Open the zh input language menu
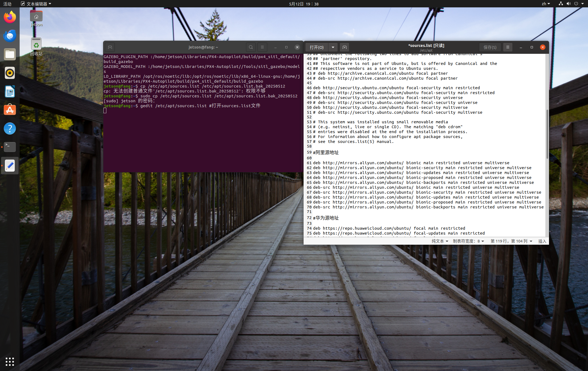Image resolution: width=588 pixels, height=371 pixels. (x=546, y=4)
